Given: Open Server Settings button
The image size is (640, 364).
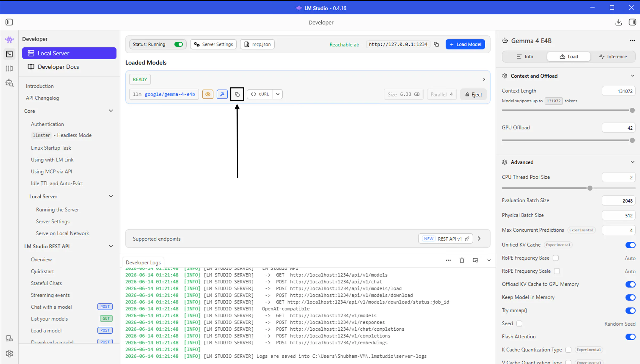Looking at the screenshot, I should point(213,44).
